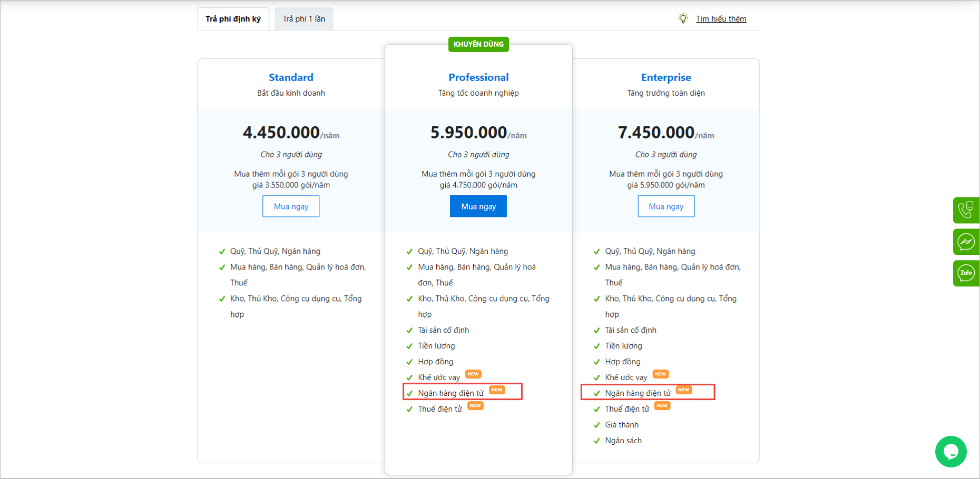Image resolution: width=980 pixels, height=479 pixels.
Task: Open the Messenger chat icon
Action: click(966, 242)
